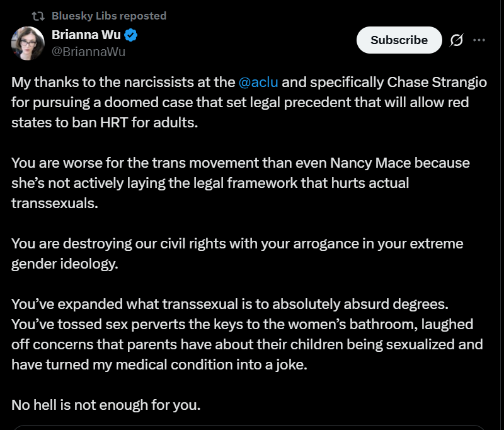Click the Grok explain-post icon
The width and height of the screenshot is (504, 430).
(x=456, y=40)
